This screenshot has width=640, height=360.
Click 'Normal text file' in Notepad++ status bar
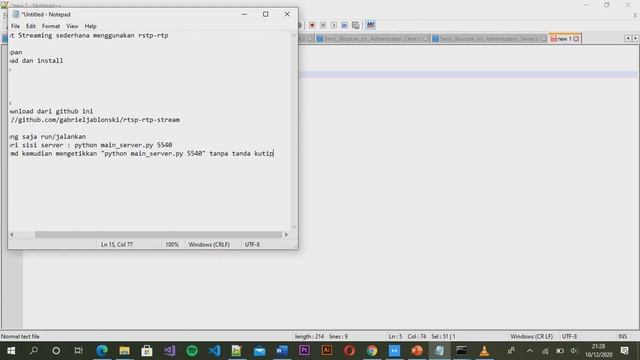point(20,337)
